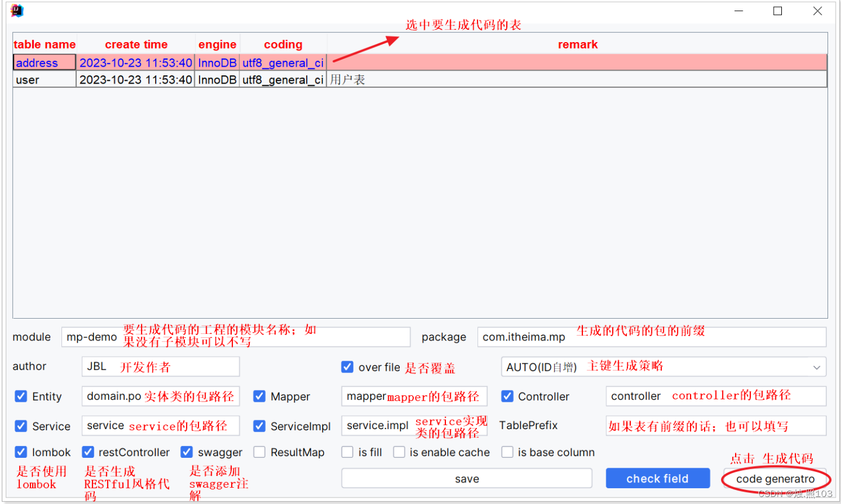Image resolution: width=841 pixels, height=504 pixels.
Task: Focus the Service package path field
Action: 161,425
